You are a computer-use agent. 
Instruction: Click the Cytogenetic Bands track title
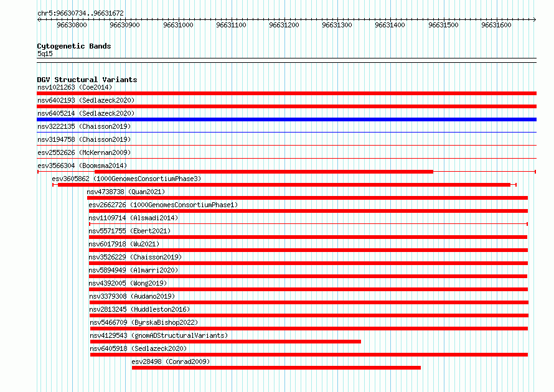[74, 46]
